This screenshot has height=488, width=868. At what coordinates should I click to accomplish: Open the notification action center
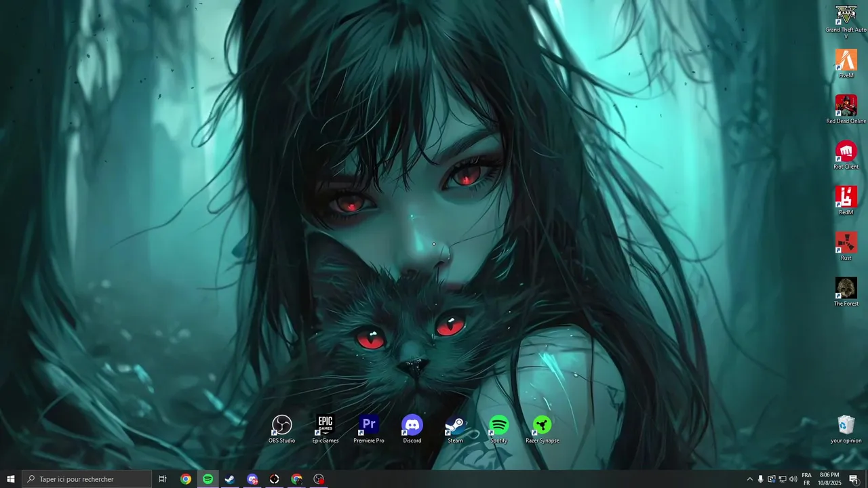(x=854, y=479)
